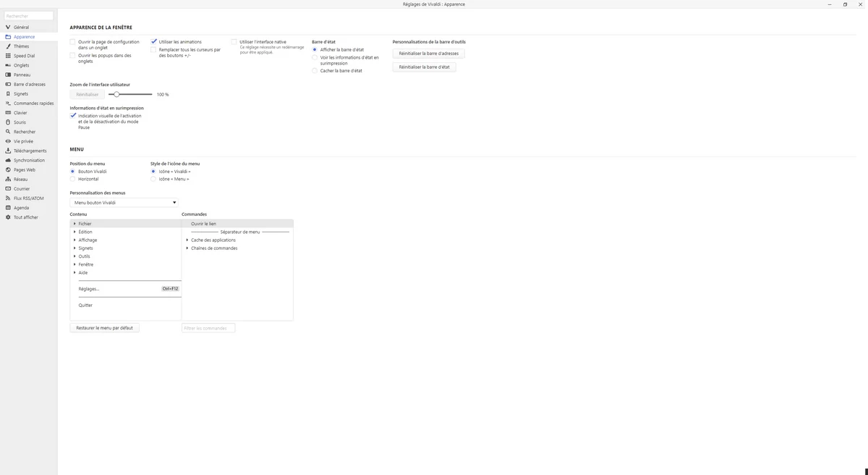Select Cacher la barre d'état option
This screenshot has height=475, width=868.
tap(315, 71)
